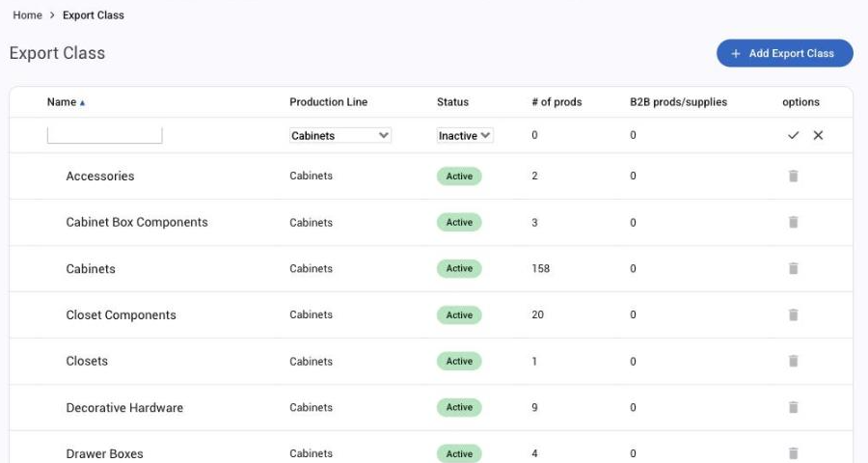
Task: Select the Closet Components name
Action: 121,314
